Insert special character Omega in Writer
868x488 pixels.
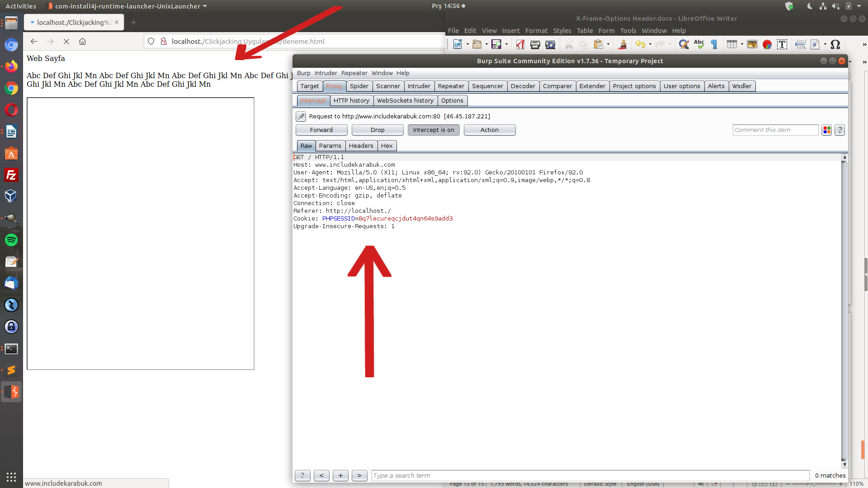pos(835,44)
